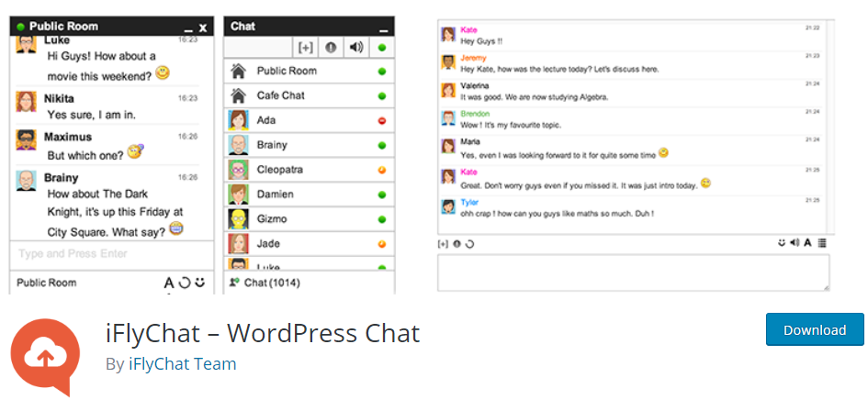Select Jade in the chat user list
The width and height of the screenshot is (868, 411).
tap(309, 243)
